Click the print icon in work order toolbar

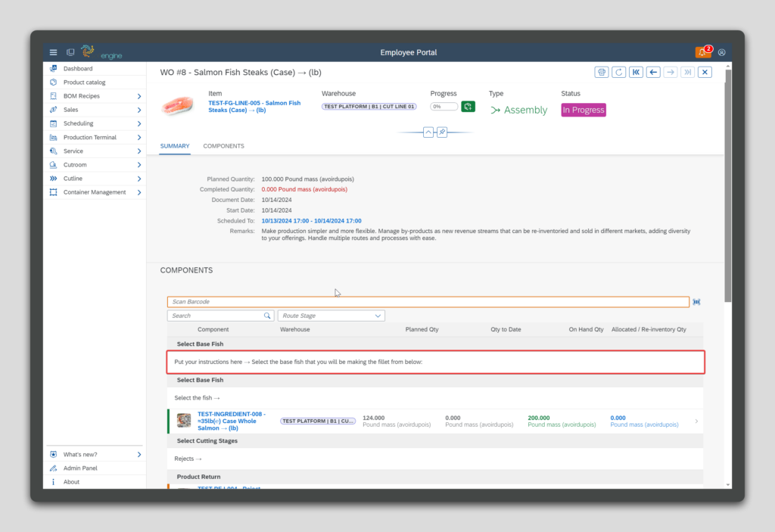tap(602, 72)
